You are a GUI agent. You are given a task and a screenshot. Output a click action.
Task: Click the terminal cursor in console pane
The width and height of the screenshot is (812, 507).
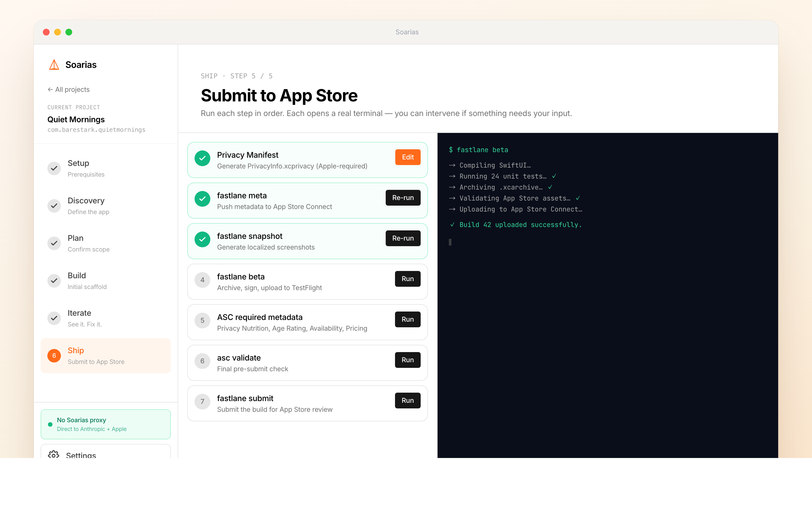450,242
